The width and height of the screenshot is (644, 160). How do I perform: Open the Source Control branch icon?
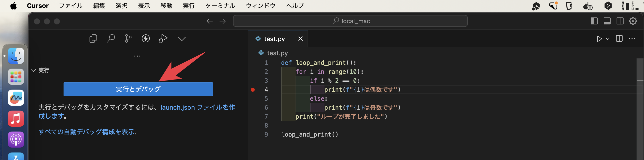[128, 38]
